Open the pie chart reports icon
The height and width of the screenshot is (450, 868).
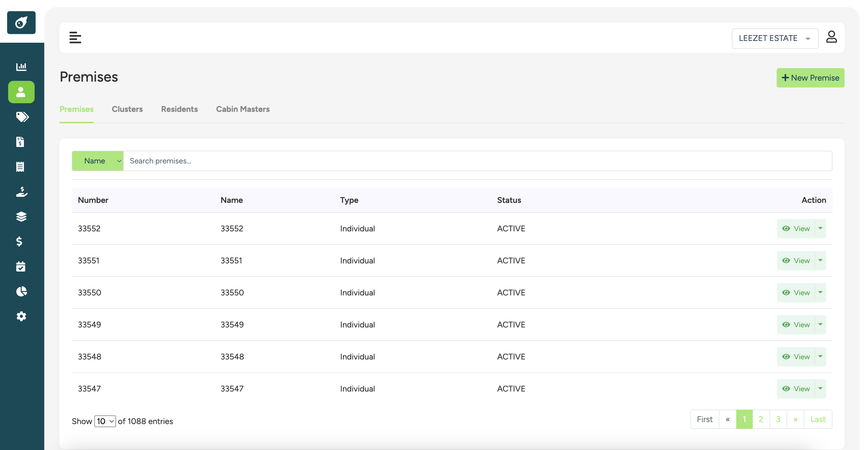pos(22,291)
